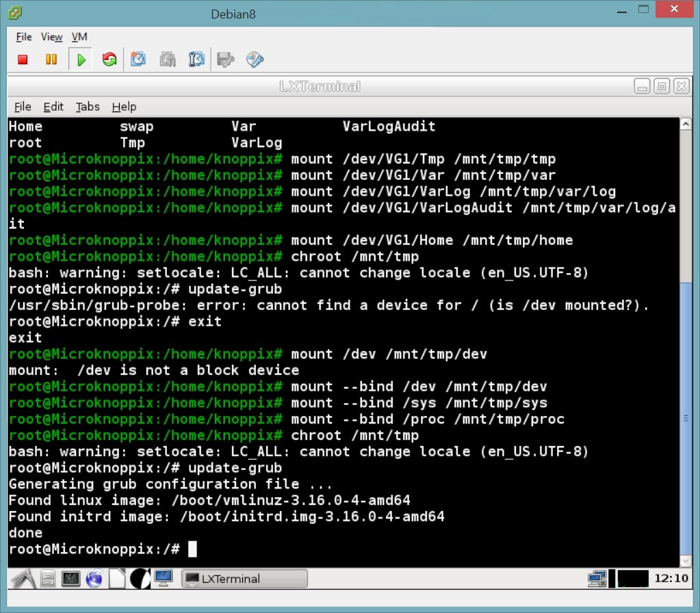The width and height of the screenshot is (700, 613).
Task: Take a snapshot of the VM
Action: click(138, 59)
